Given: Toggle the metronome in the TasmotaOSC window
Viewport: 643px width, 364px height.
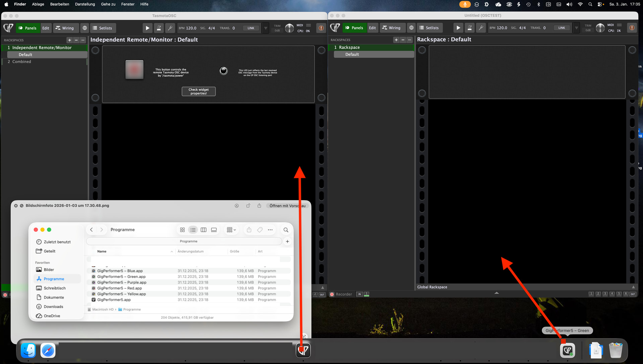Looking at the screenshot, I should (159, 28).
